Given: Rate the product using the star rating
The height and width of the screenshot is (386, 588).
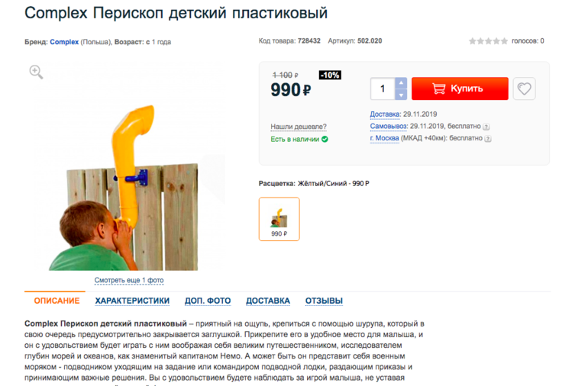Looking at the screenshot, I should [488, 41].
